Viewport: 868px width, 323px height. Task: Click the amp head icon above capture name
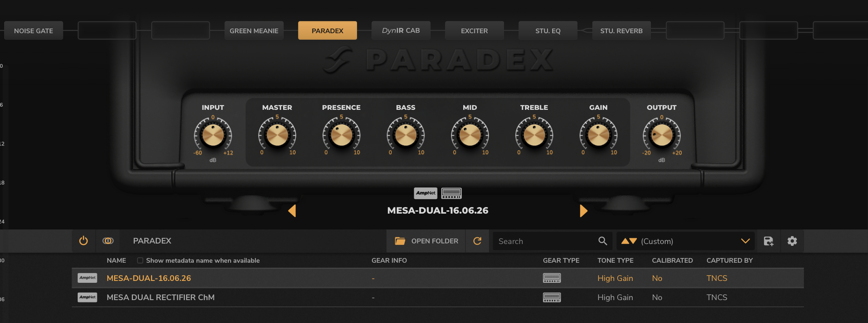coord(452,193)
